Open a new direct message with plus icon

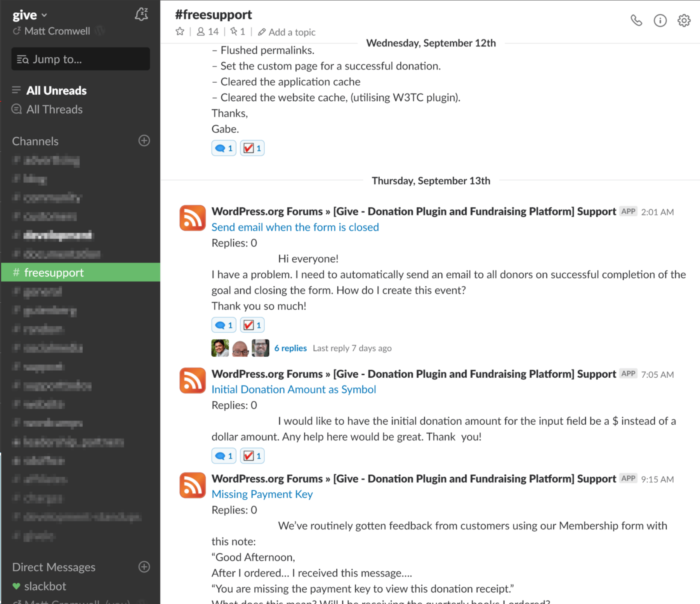144,567
